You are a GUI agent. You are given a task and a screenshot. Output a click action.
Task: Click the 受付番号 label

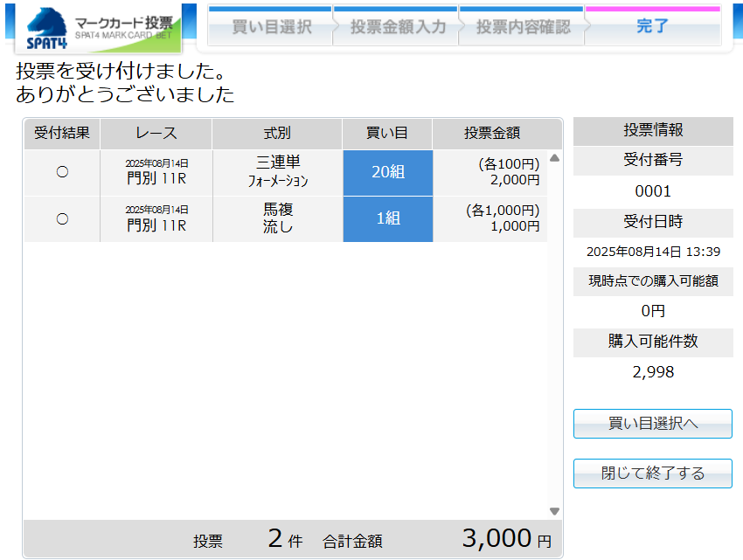coord(653,160)
